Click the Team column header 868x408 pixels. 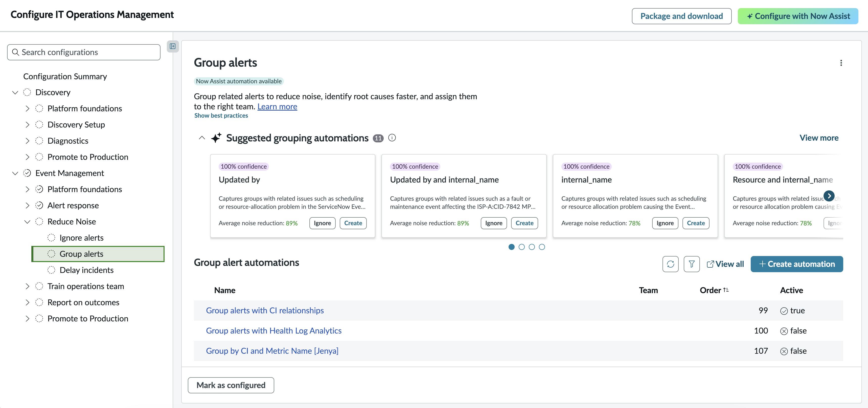click(648, 290)
